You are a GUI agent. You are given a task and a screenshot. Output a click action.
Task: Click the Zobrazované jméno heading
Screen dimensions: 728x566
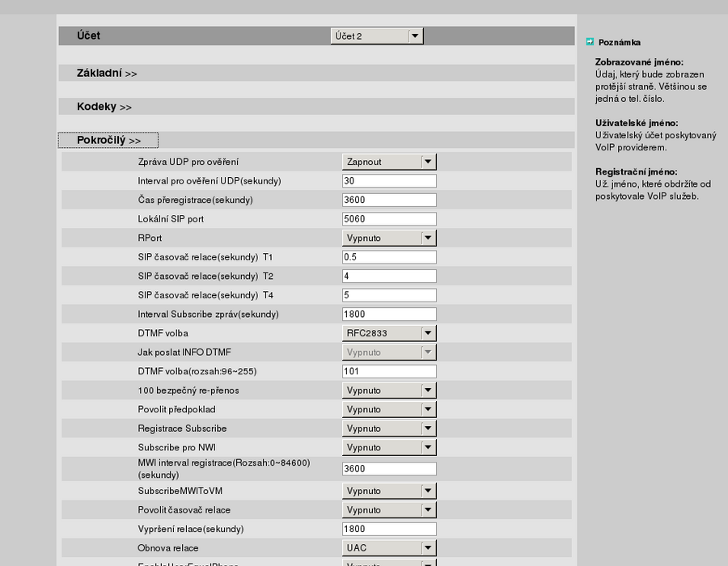coord(639,62)
